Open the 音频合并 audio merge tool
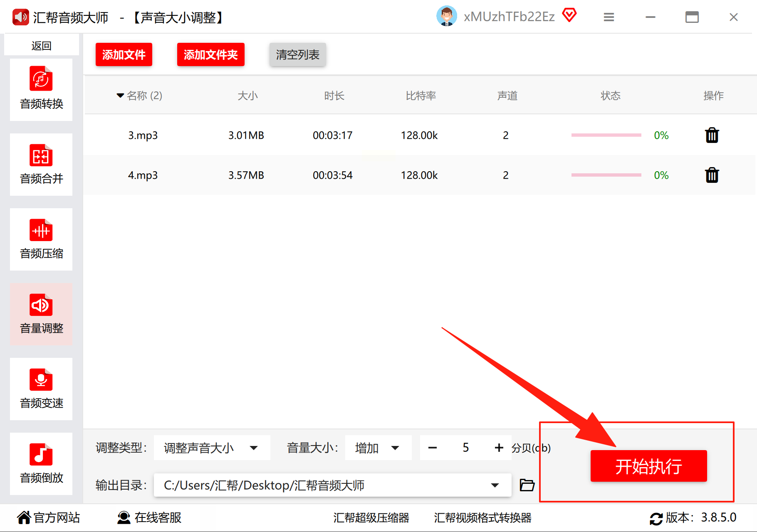 (x=41, y=165)
